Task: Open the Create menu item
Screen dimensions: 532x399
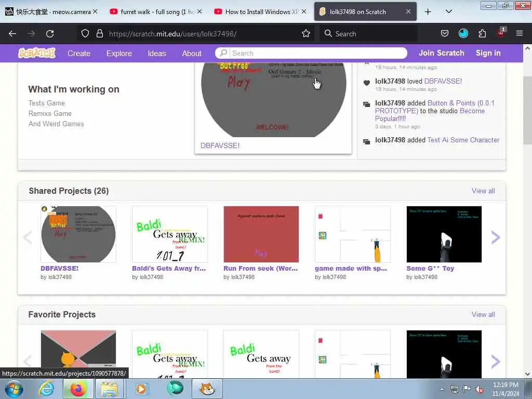Action: (79, 54)
